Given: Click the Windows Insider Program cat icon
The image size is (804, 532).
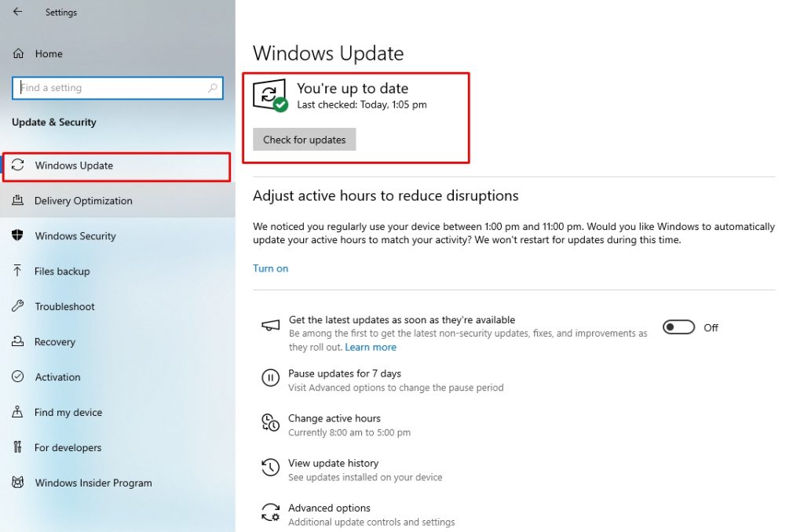Looking at the screenshot, I should [18, 483].
